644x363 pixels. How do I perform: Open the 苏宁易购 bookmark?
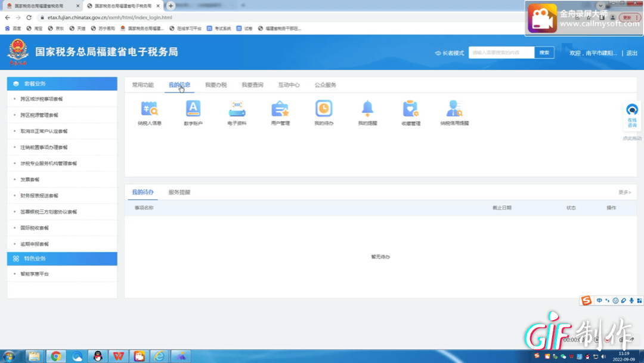coord(103,29)
